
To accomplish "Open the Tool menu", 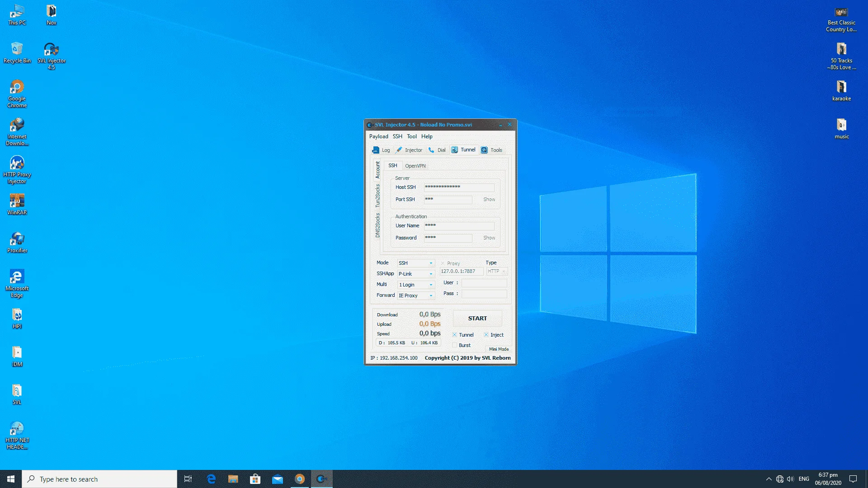I will 411,136.
